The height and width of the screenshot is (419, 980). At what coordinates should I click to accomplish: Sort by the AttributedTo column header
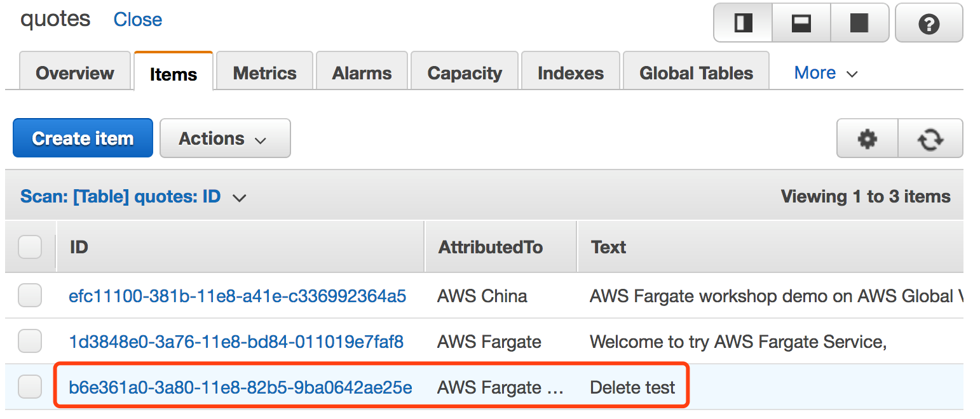(490, 247)
